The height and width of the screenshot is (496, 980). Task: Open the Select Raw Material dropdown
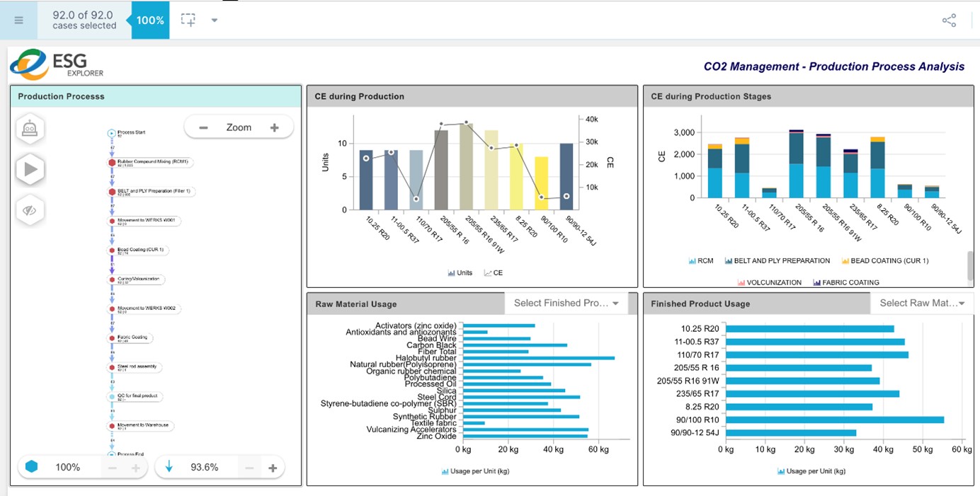922,303
